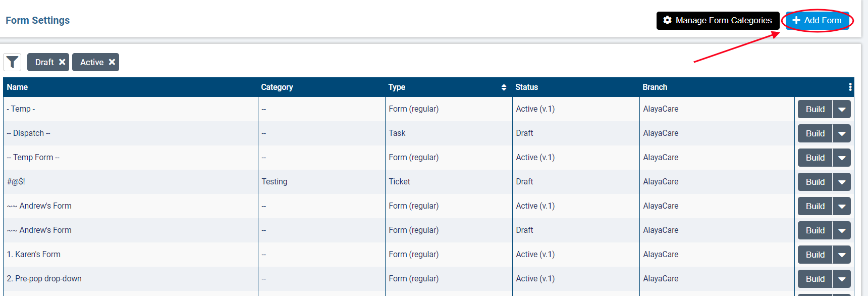The image size is (868, 296).
Task: Open the column options kebab menu
Action: [850, 87]
